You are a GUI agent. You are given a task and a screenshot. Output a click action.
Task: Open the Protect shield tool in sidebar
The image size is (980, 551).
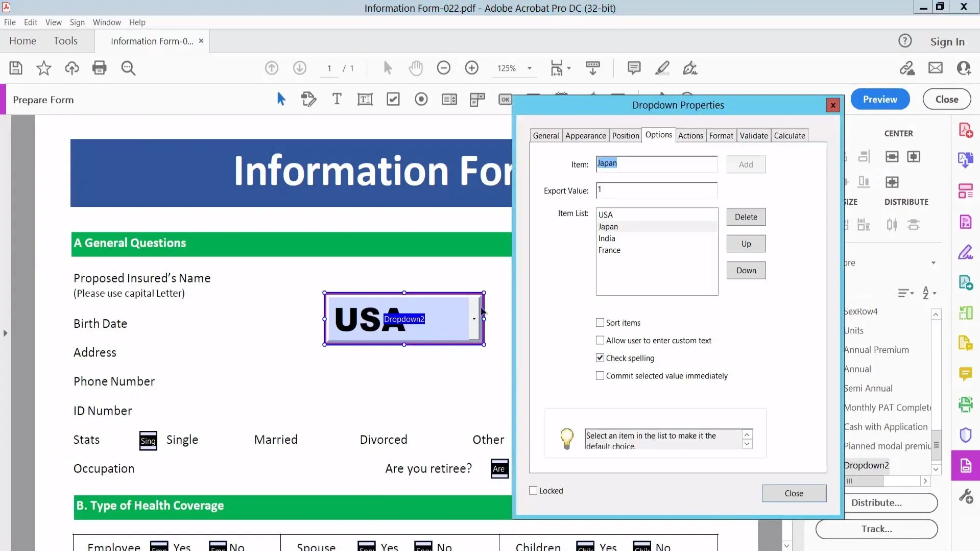coord(965,435)
